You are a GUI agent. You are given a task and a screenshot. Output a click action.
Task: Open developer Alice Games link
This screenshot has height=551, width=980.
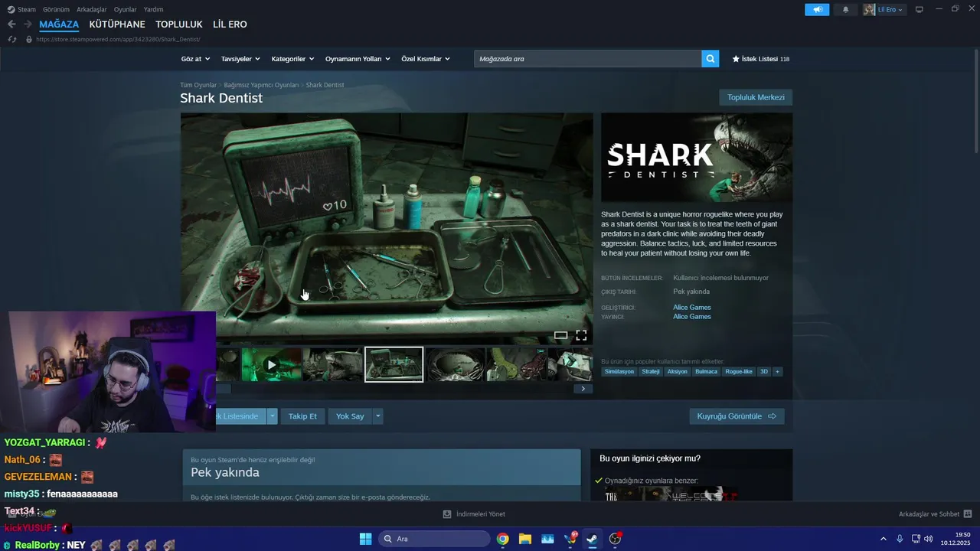pos(692,308)
